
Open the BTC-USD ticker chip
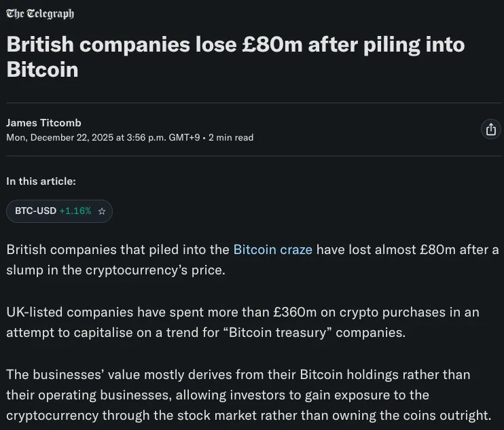coord(35,211)
